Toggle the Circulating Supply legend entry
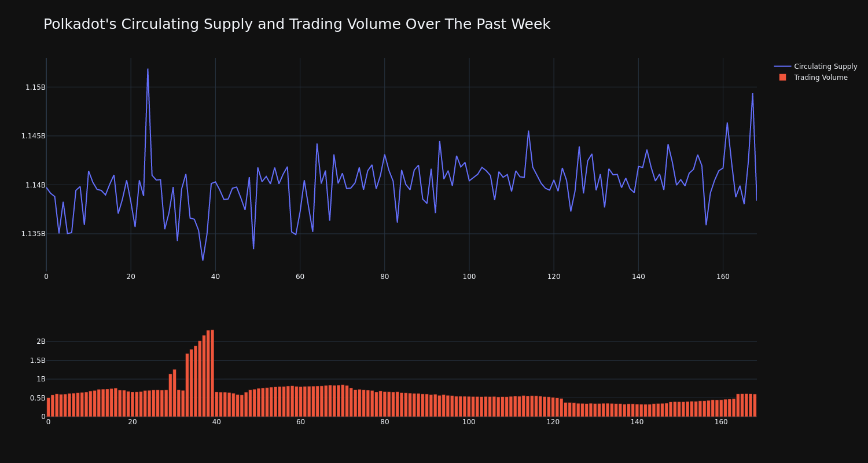The width and height of the screenshot is (868, 463). coord(816,67)
